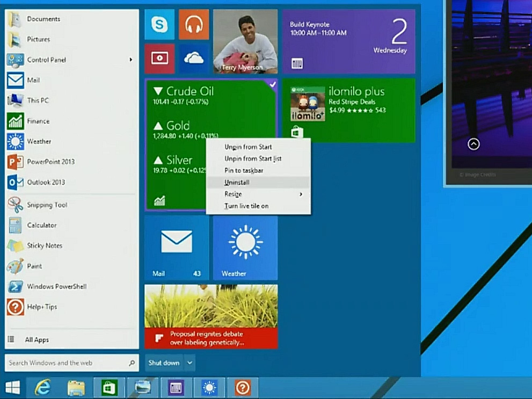The height and width of the screenshot is (399, 532).
Task: Open the OneDrive cloud tile
Action: click(x=193, y=59)
